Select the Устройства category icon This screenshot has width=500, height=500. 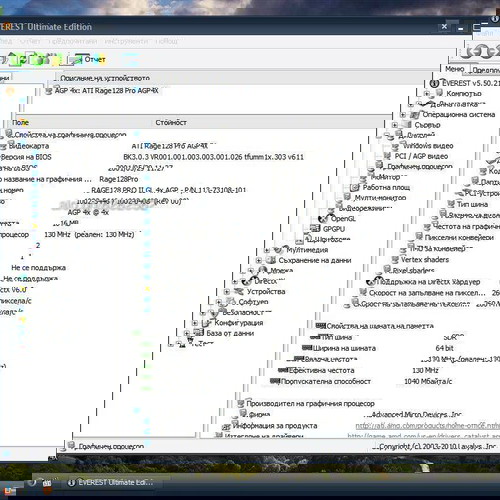(239, 292)
